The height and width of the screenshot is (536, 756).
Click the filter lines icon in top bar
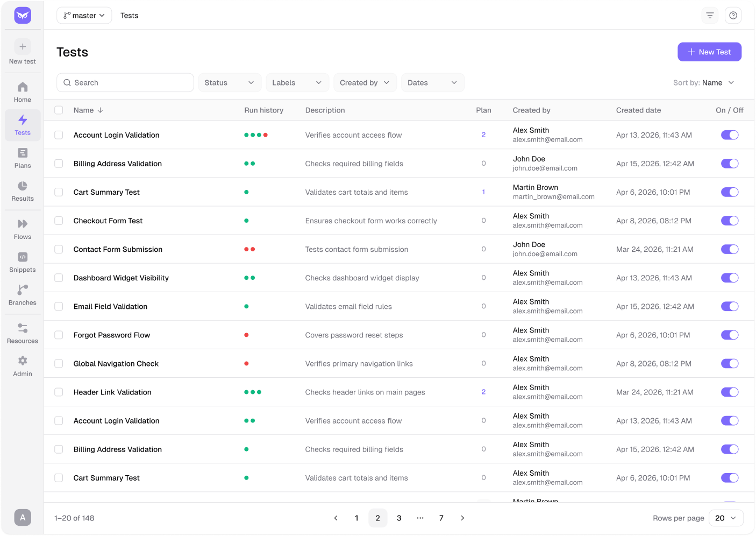pos(710,16)
